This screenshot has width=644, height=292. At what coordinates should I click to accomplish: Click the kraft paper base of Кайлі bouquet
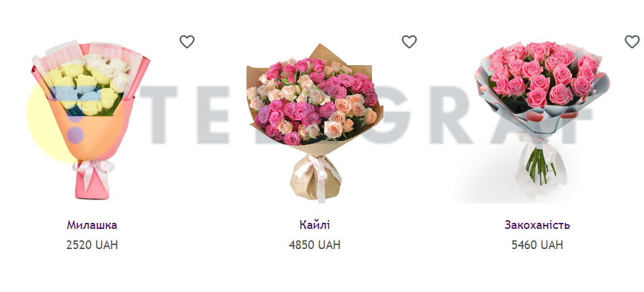point(316,180)
